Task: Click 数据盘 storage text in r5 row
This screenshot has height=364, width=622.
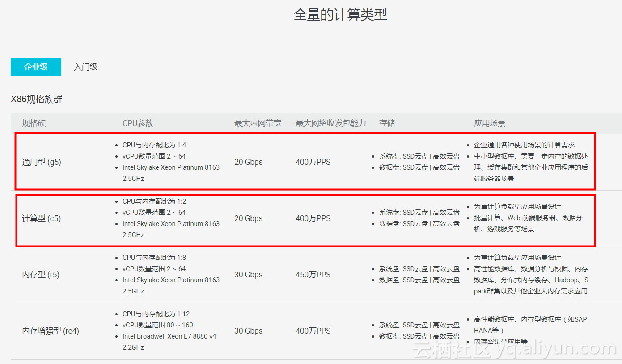Action: (x=419, y=280)
